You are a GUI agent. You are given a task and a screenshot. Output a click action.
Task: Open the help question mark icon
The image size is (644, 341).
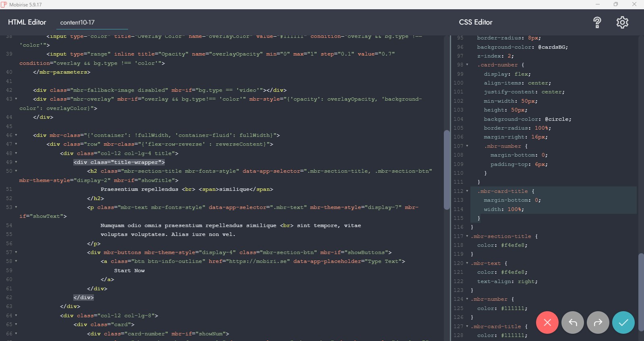pos(597,23)
